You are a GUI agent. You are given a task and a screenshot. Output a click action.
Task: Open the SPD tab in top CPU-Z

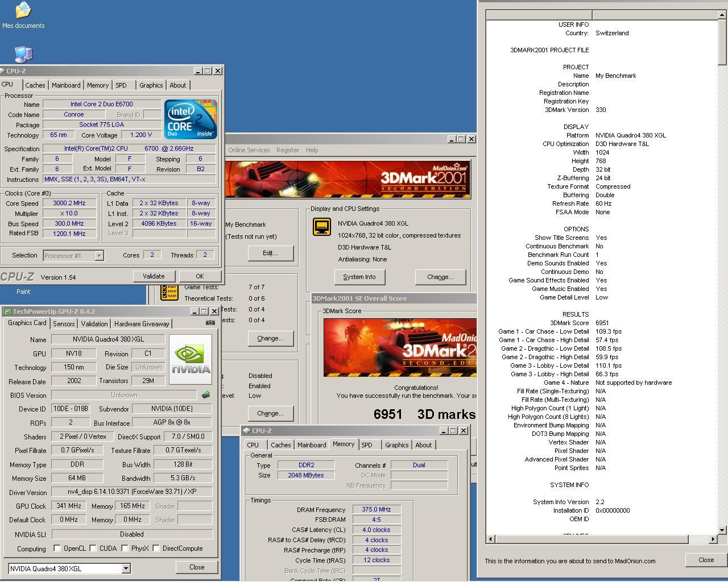[x=121, y=85]
